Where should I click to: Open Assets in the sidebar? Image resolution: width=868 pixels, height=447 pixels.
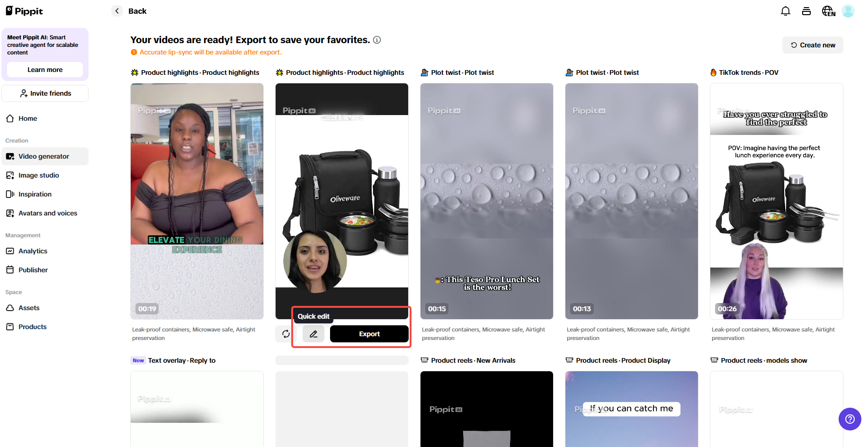[45, 308]
